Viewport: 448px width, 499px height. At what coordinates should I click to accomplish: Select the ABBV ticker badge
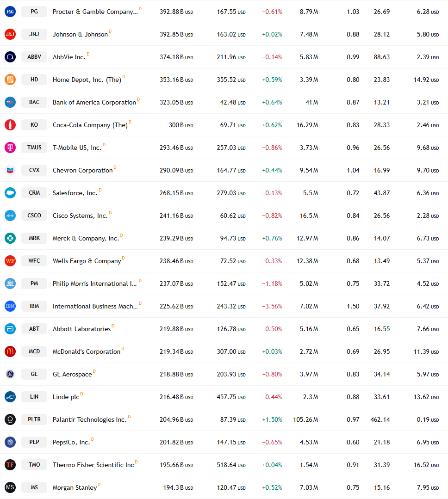[34, 57]
